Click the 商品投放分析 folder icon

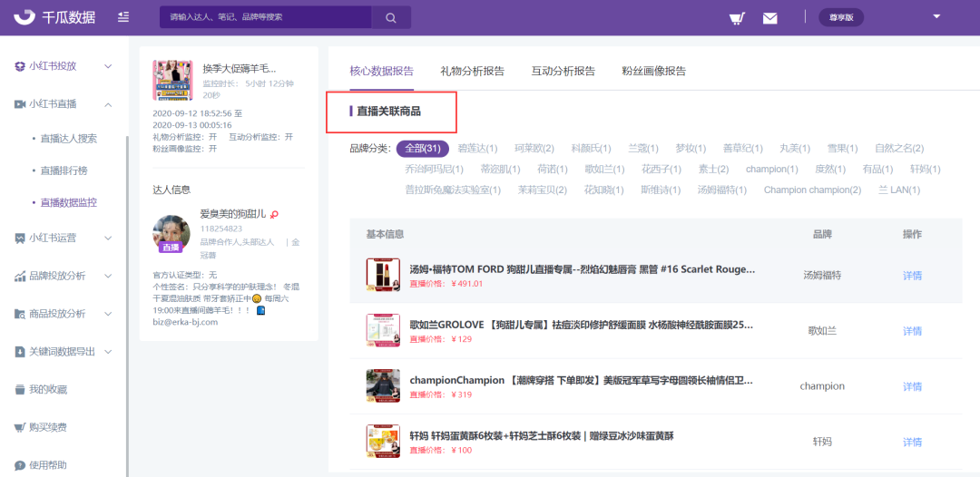19,314
